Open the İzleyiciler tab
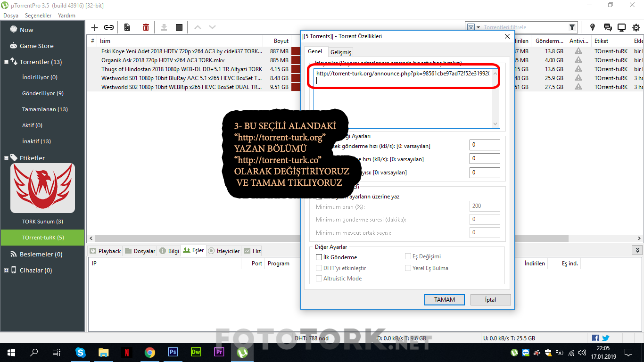This screenshot has width=644, height=362. pos(224,251)
